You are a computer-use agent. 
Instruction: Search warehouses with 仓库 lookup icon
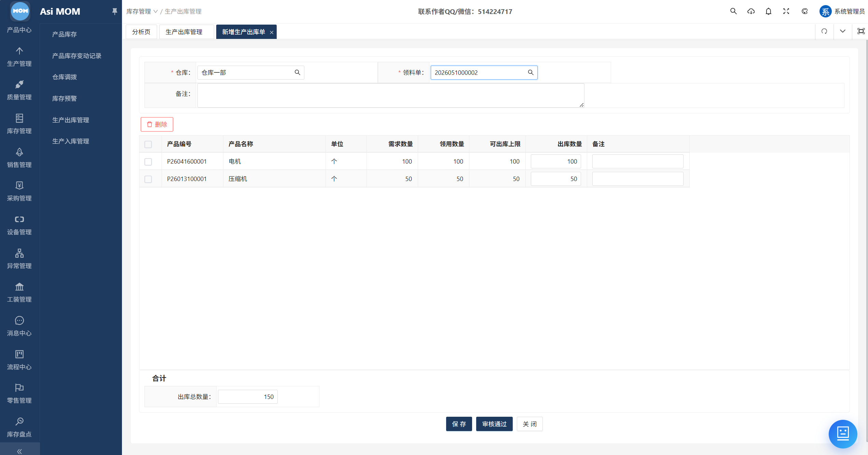point(297,72)
